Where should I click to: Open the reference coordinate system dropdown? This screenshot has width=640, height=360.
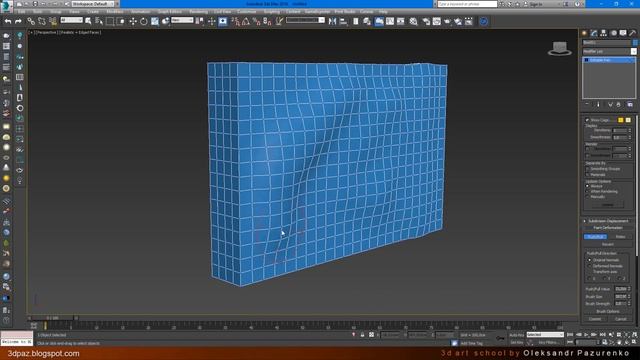click(x=182, y=20)
